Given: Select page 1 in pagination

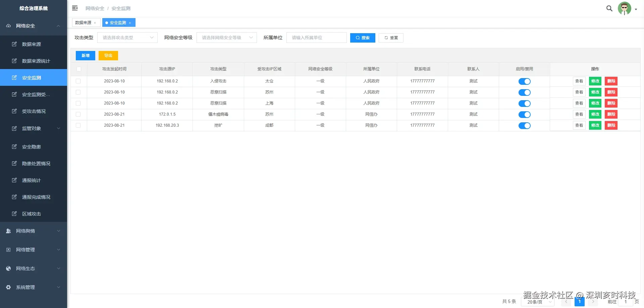Looking at the screenshot, I should 580,302.
